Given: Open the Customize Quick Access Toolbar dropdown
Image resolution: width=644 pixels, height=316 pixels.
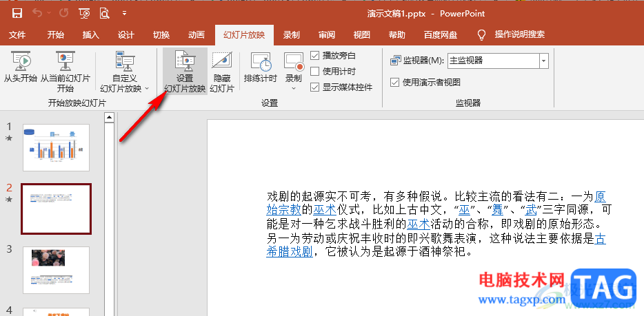Looking at the screenshot, I should coord(124,14).
